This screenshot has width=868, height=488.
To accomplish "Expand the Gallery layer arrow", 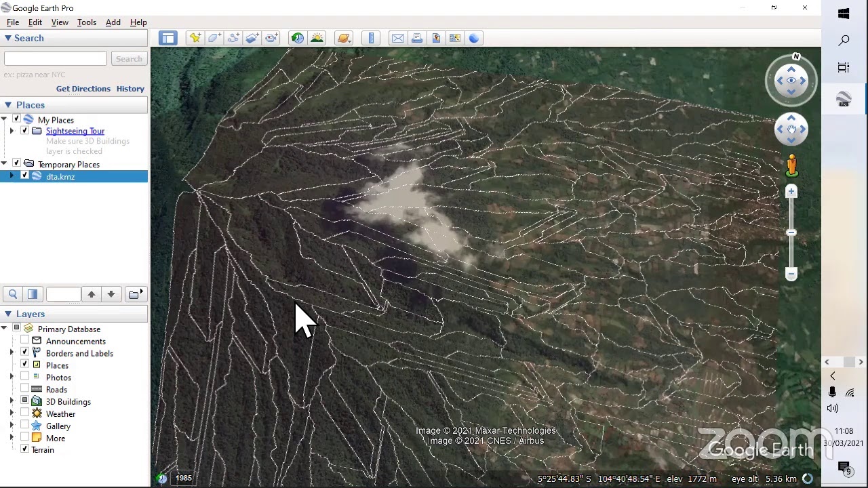I will pyautogui.click(x=12, y=426).
